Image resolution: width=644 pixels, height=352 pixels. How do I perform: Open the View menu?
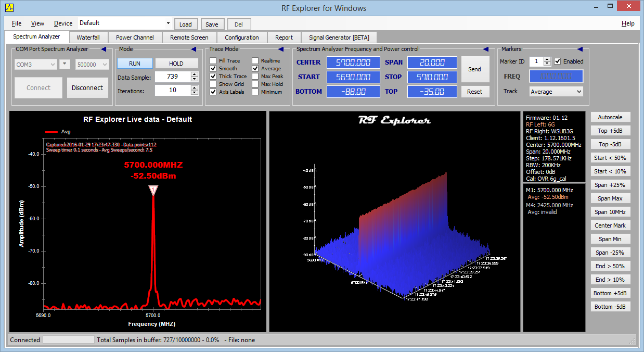click(38, 23)
